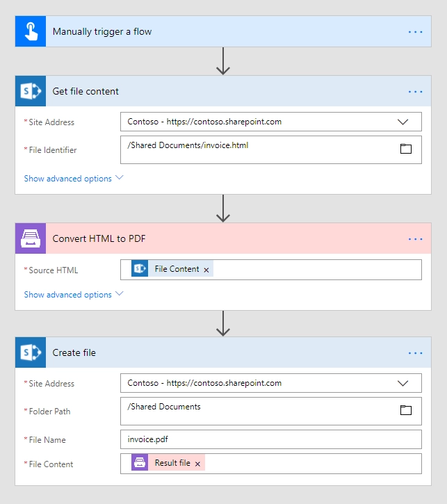Expand Site Address dropdown in Create file
The width and height of the screenshot is (447, 504).
point(403,383)
